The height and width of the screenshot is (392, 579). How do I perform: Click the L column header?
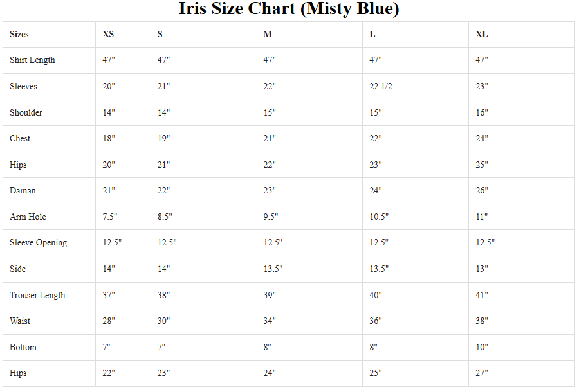372,34
